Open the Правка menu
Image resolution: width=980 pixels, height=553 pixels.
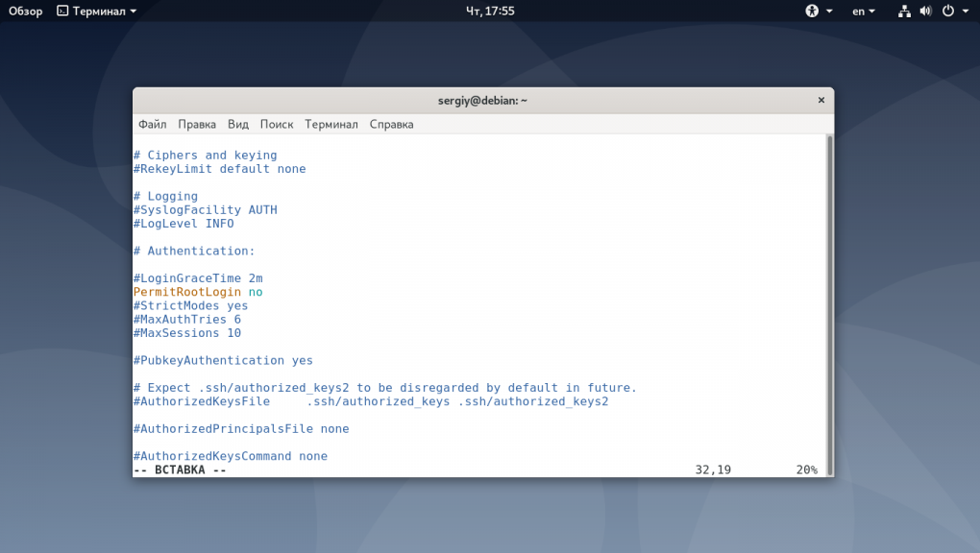[x=197, y=124]
